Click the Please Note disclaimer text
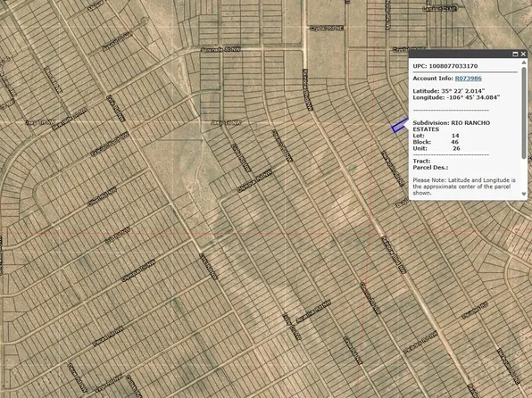 (464, 187)
